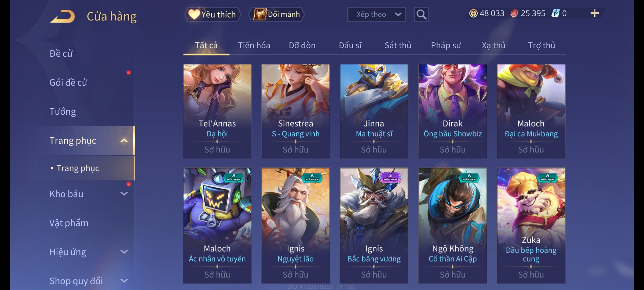Tap the gold coin currency icon

tap(473, 13)
